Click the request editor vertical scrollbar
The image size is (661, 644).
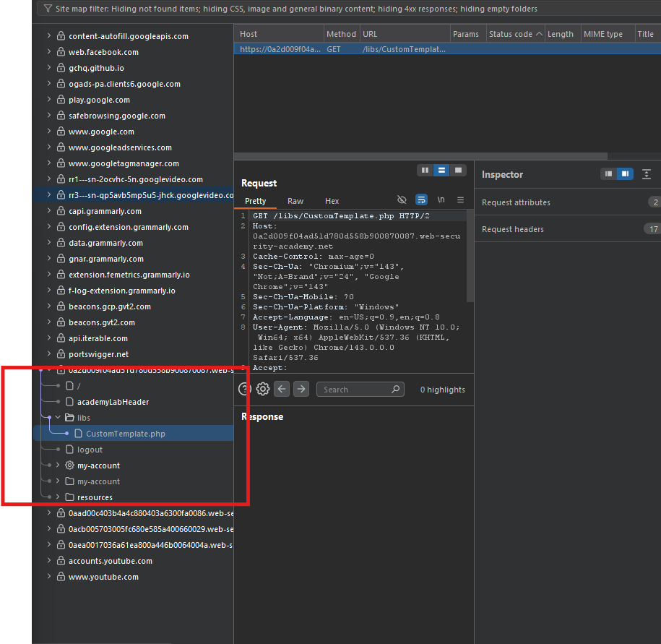[x=470, y=257]
